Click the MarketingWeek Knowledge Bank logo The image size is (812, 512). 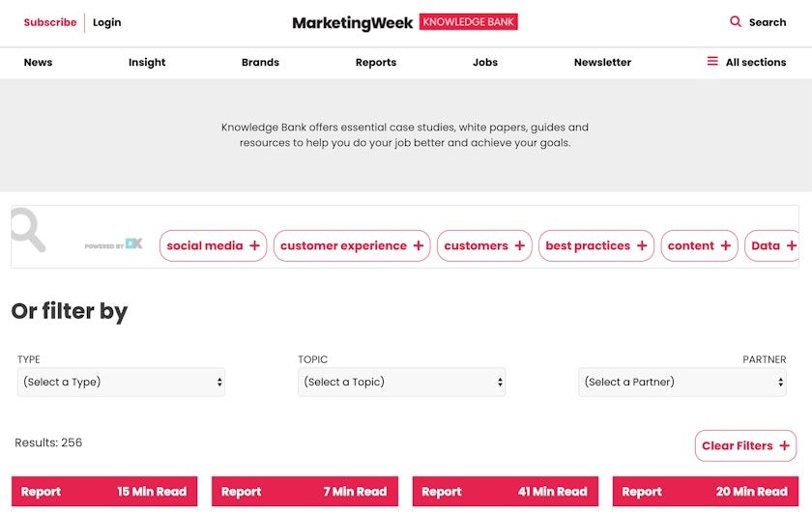tap(405, 22)
